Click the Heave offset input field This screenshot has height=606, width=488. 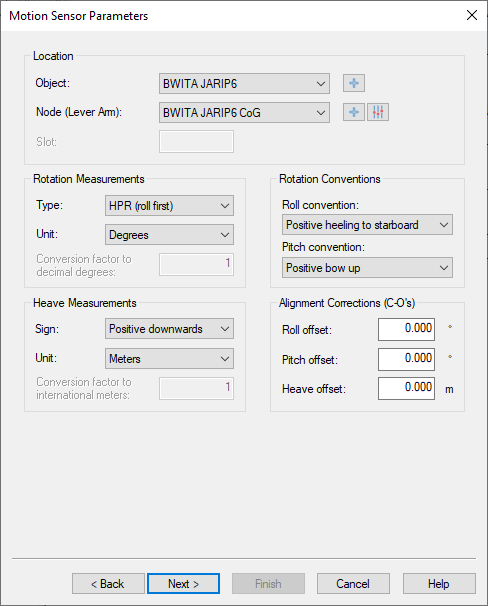[x=406, y=388]
